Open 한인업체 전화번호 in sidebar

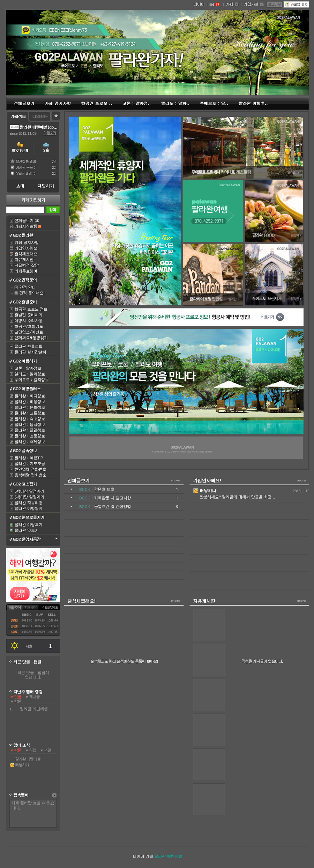pos(30,469)
